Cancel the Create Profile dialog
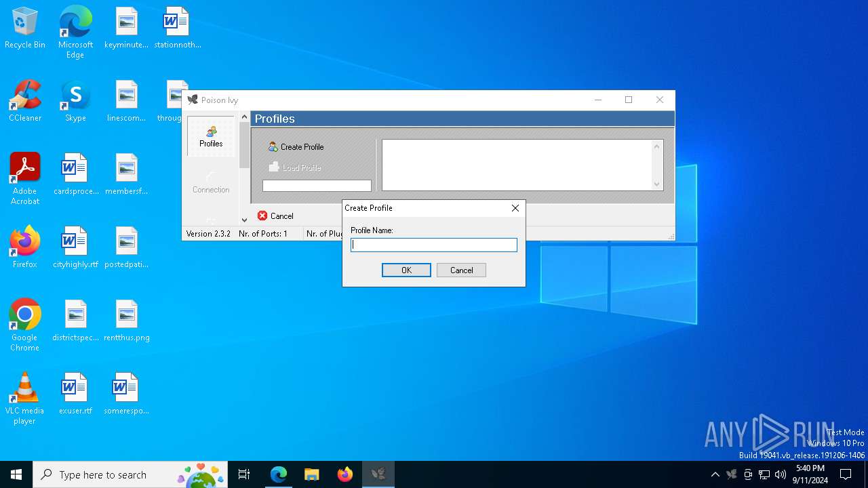 461,270
